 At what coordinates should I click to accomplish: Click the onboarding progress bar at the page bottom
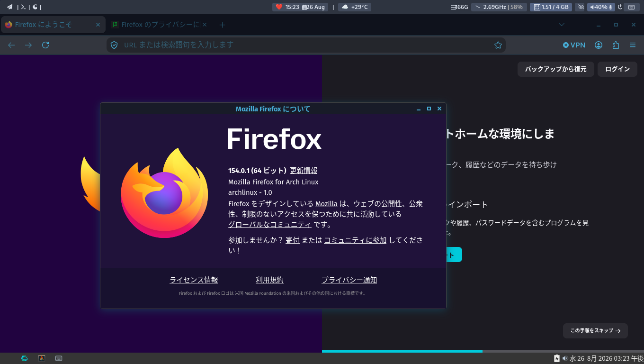tap(483, 351)
